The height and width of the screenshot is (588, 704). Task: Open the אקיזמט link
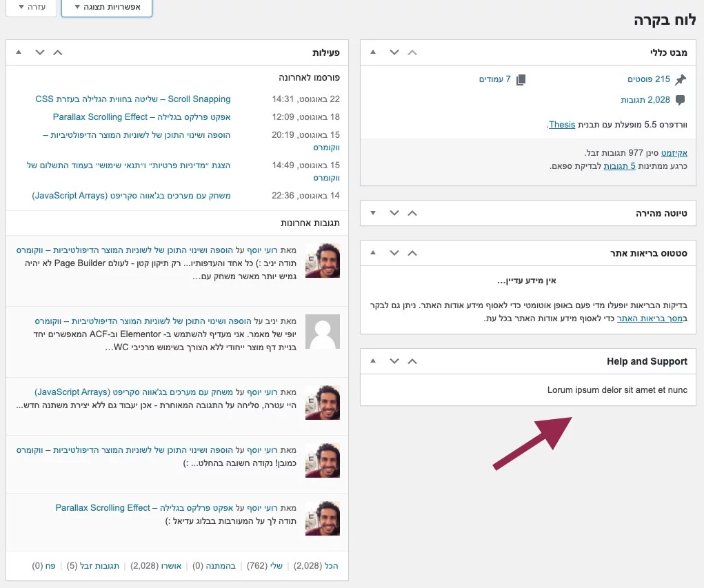674,153
